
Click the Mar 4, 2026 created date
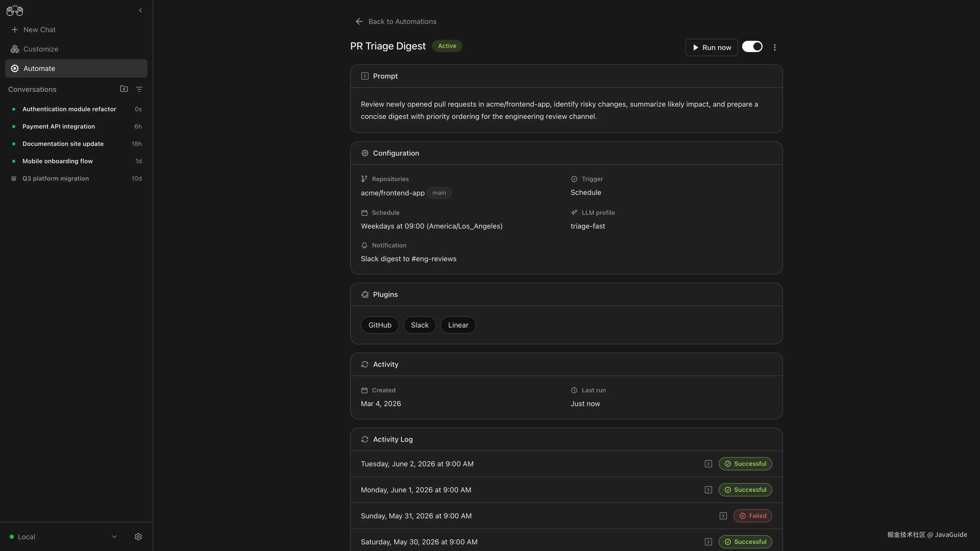(x=381, y=404)
